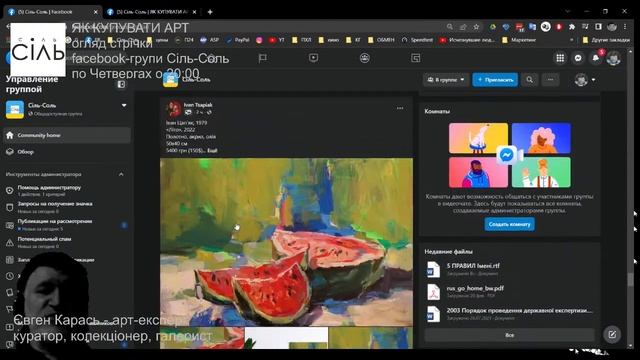Open Запросы на получение значка

click(x=67, y=207)
